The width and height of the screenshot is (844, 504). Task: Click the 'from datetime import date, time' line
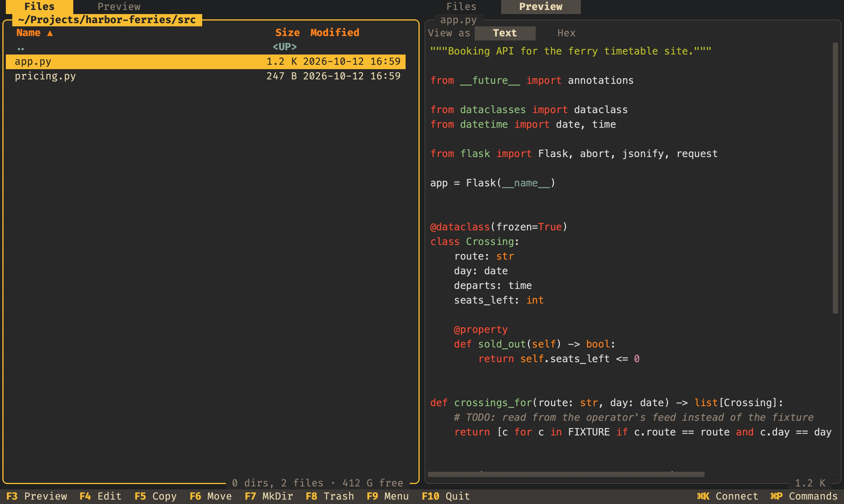point(523,124)
